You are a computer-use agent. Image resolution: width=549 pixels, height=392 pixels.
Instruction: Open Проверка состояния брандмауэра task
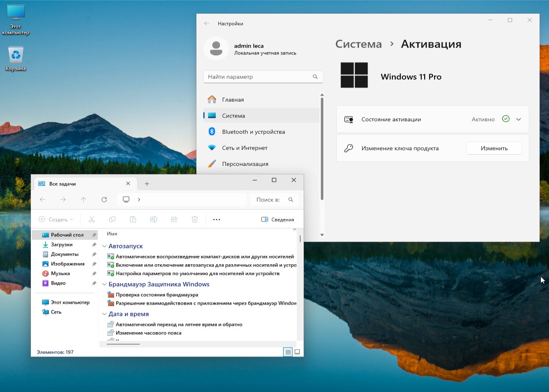pos(153,295)
